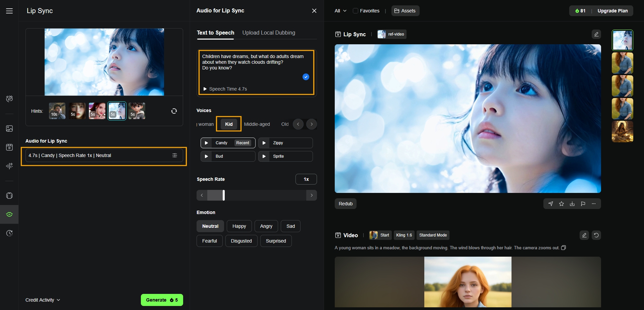Select the Angry emotion

pos(266,226)
